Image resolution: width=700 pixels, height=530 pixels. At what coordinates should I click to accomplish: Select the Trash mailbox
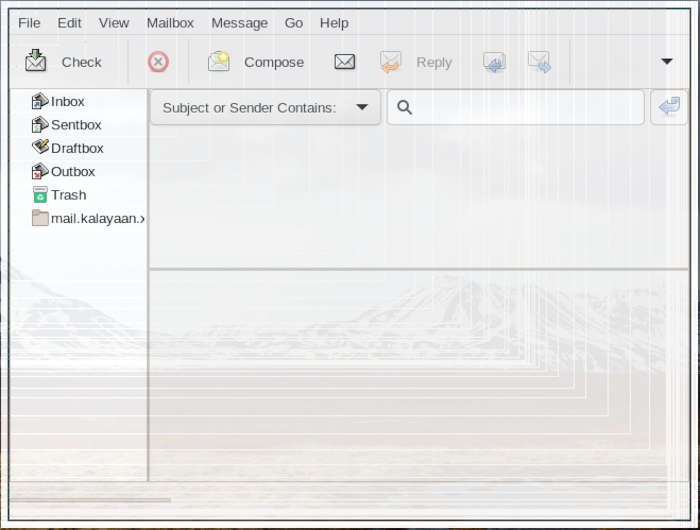(68, 195)
